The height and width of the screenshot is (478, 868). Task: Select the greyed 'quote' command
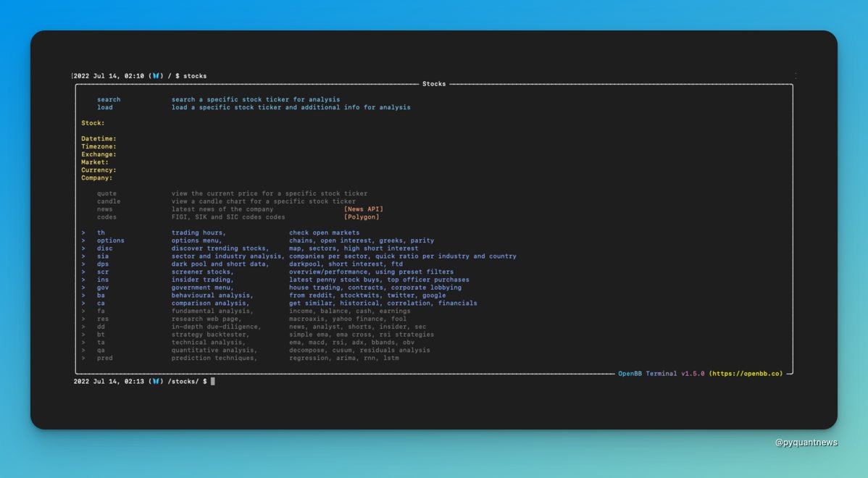(x=107, y=193)
